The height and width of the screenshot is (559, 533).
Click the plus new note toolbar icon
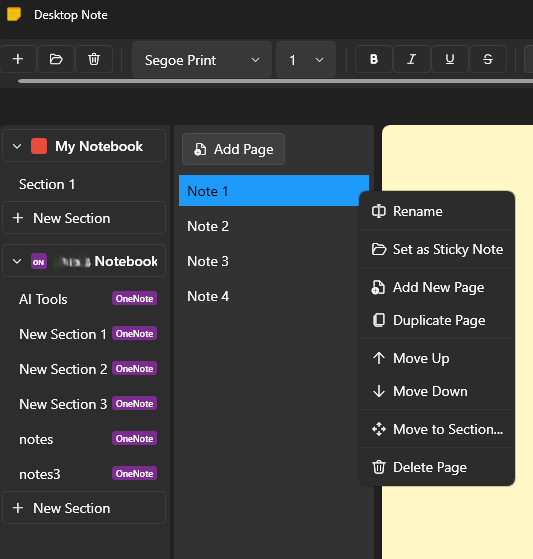[x=18, y=59]
